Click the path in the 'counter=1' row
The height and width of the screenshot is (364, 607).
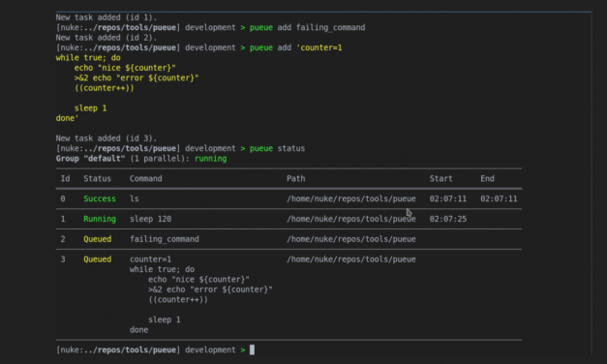351,259
